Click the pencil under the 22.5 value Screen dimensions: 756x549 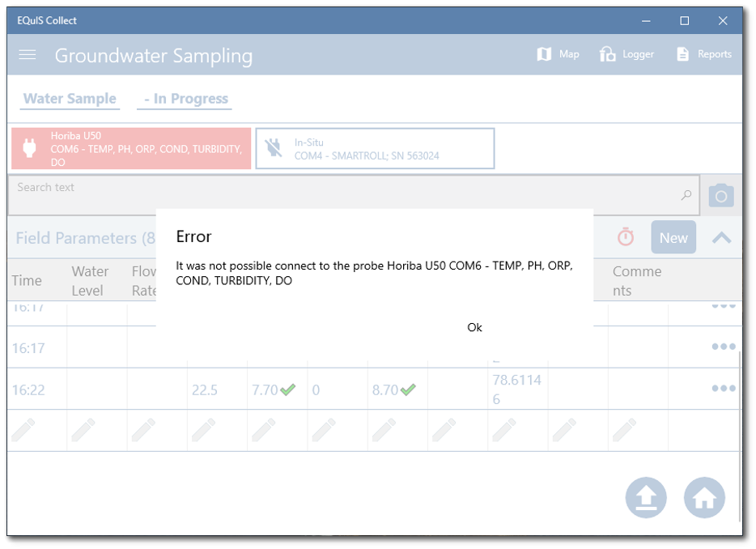coord(203,430)
